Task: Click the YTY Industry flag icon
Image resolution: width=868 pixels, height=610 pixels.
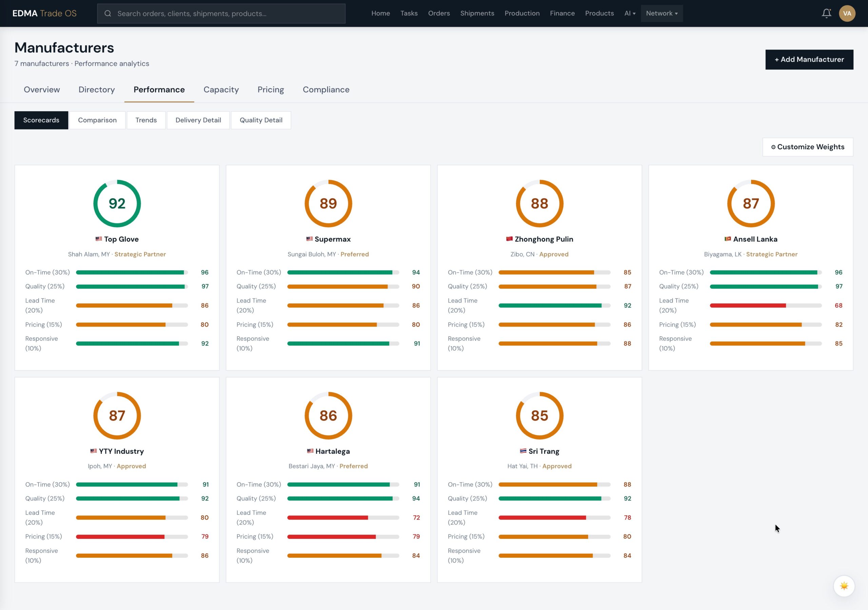Action: pyautogui.click(x=93, y=451)
